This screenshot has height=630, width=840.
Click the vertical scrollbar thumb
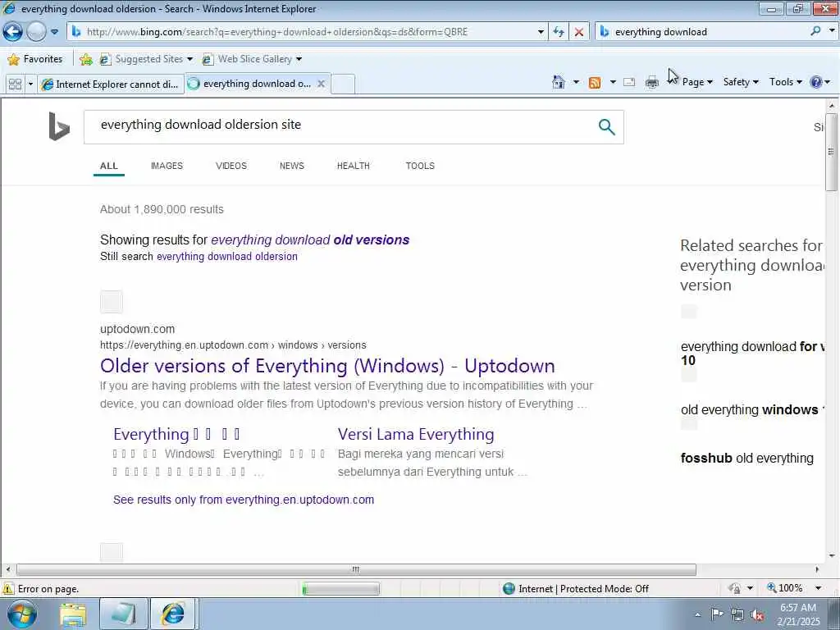(832, 152)
